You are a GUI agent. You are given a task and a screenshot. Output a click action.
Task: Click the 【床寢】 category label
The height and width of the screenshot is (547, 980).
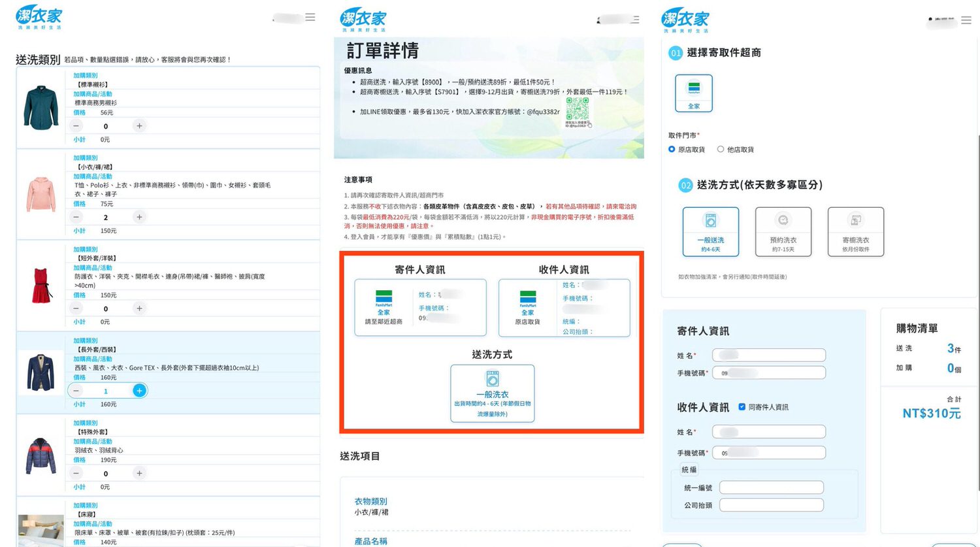[x=87, y=514]
